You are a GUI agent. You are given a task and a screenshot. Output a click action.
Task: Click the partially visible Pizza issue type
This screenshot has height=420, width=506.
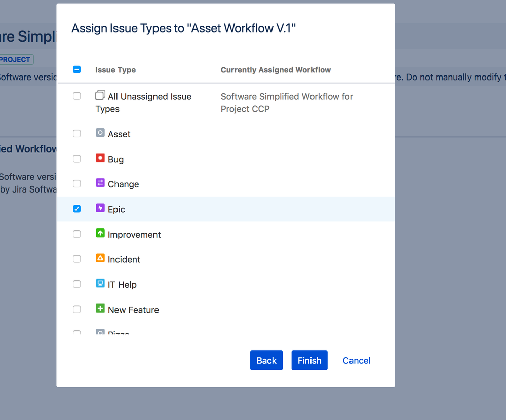[x=119, y=333]
